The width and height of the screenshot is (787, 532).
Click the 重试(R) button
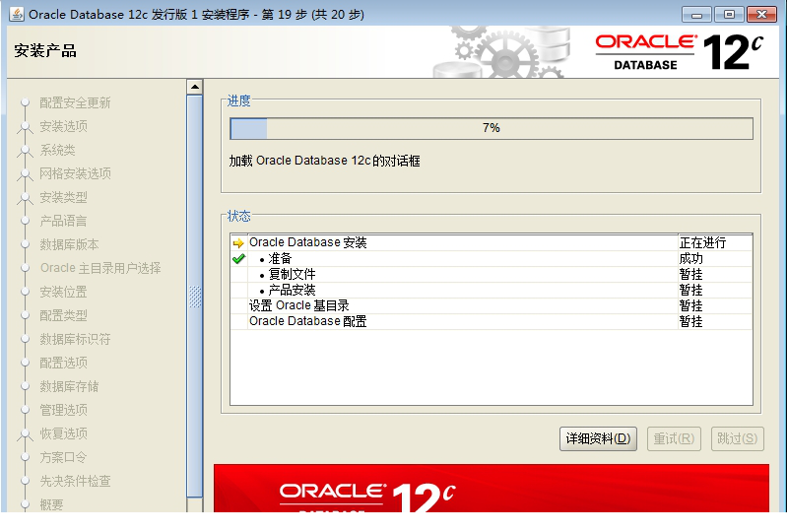tap(674, 438)
